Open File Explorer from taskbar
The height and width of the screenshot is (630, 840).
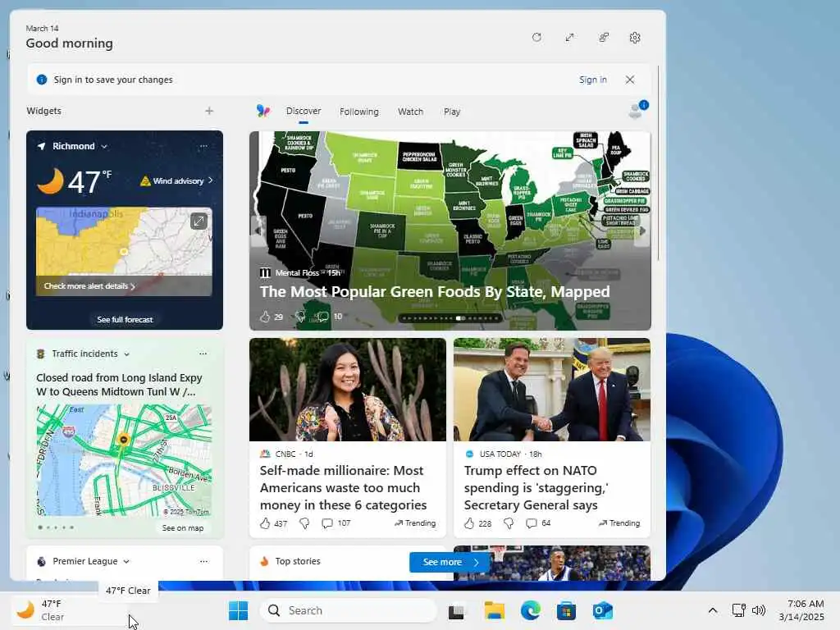pos(494,610)
